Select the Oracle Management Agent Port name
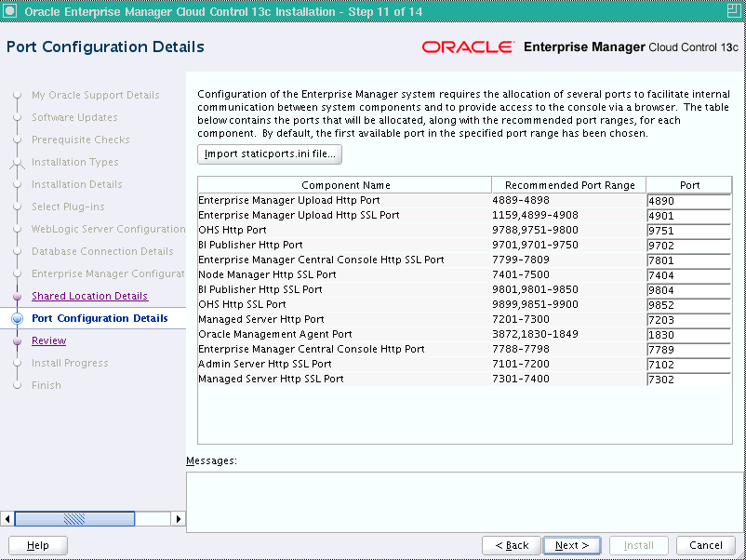Image resolution: width=746 pixels, height=560 pixels. (275, 334)
